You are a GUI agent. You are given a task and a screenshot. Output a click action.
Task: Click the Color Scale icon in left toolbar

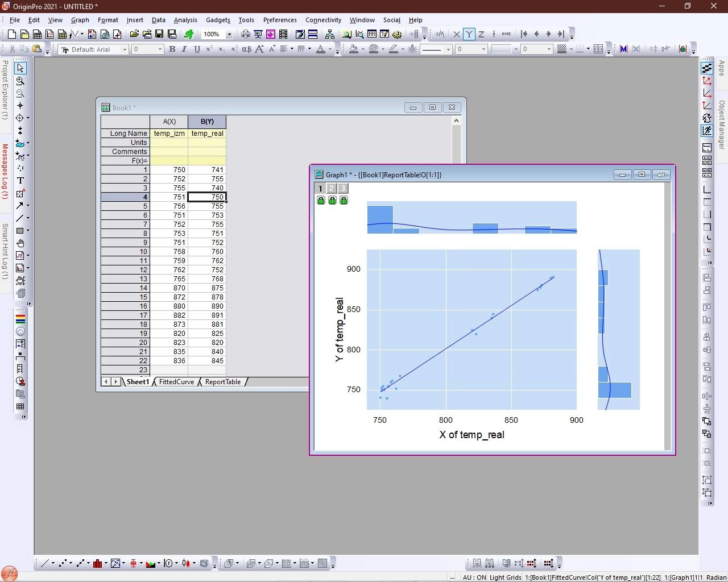coord(20,319)
